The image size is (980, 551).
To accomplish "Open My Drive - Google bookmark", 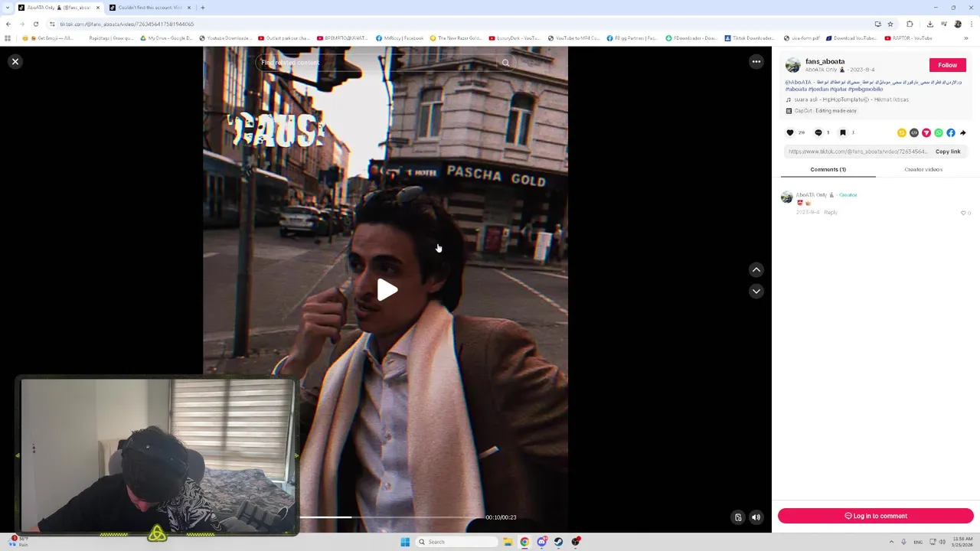I will click(167, 38).
